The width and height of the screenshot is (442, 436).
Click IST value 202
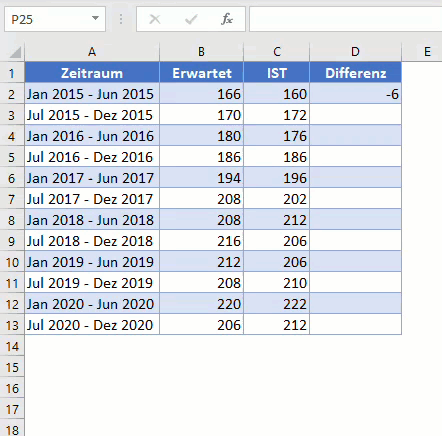tap(277, 199)
